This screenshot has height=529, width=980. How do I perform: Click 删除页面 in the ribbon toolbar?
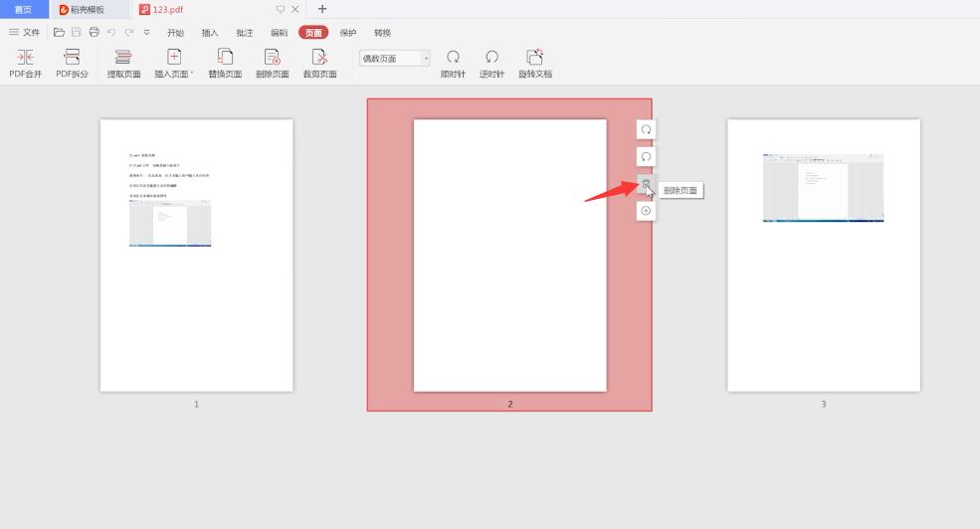point(272,63)
